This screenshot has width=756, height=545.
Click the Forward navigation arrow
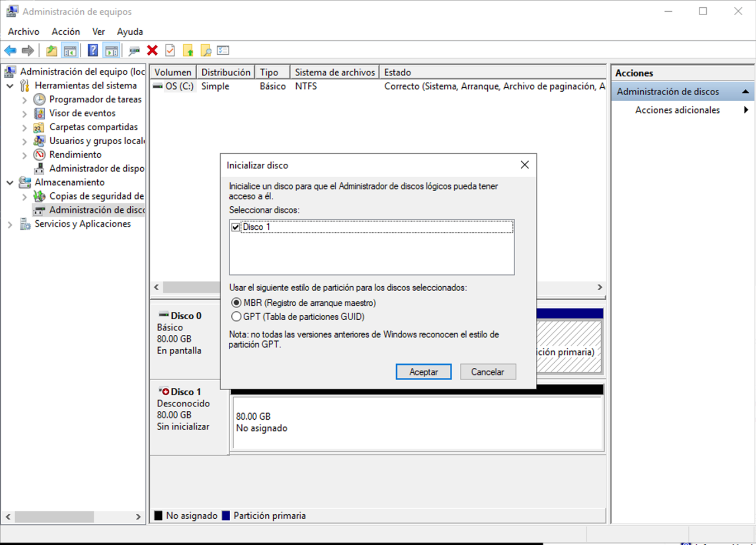(x=27, y=50)
